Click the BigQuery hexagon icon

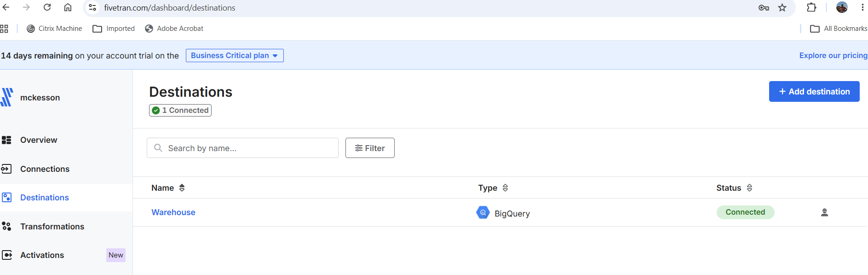[483, 212]
